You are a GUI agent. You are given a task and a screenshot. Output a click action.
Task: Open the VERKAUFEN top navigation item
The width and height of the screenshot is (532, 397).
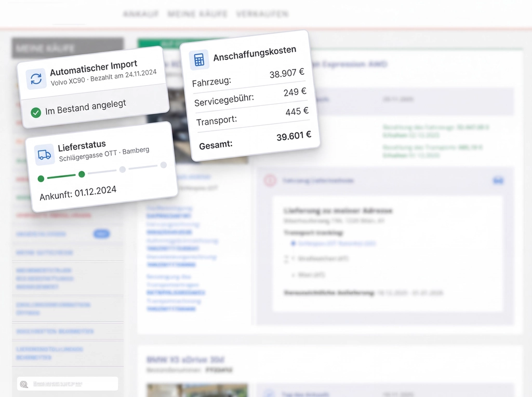coord(262,14)
